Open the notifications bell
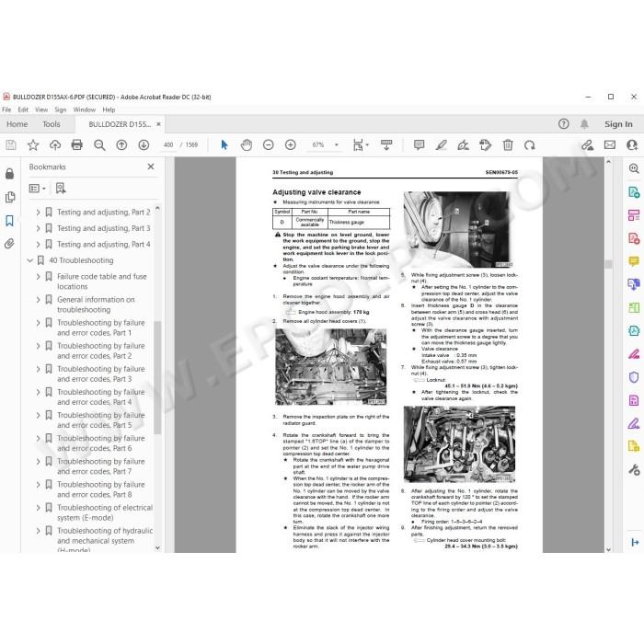Viewport: 644px width, 644px height. click(584, 123)
